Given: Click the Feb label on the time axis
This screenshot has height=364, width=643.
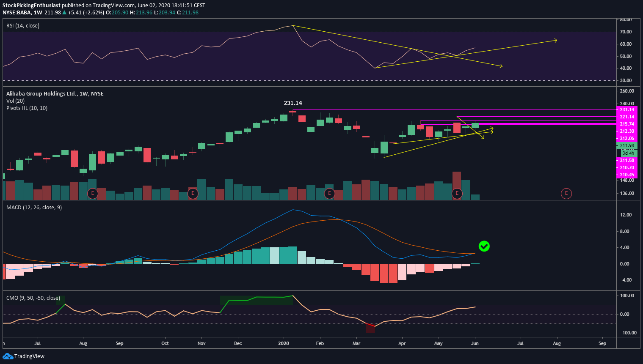Looking at the screenshot, I should (x=320, y=343).
